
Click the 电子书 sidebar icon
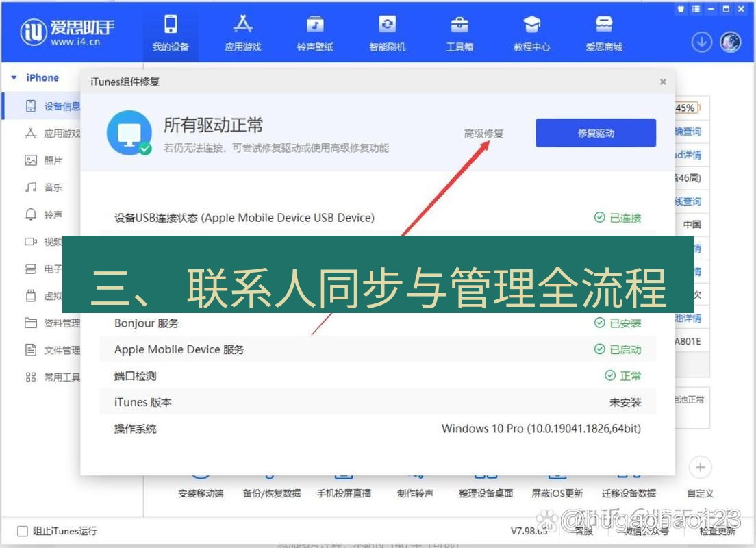tap(30, 269)
